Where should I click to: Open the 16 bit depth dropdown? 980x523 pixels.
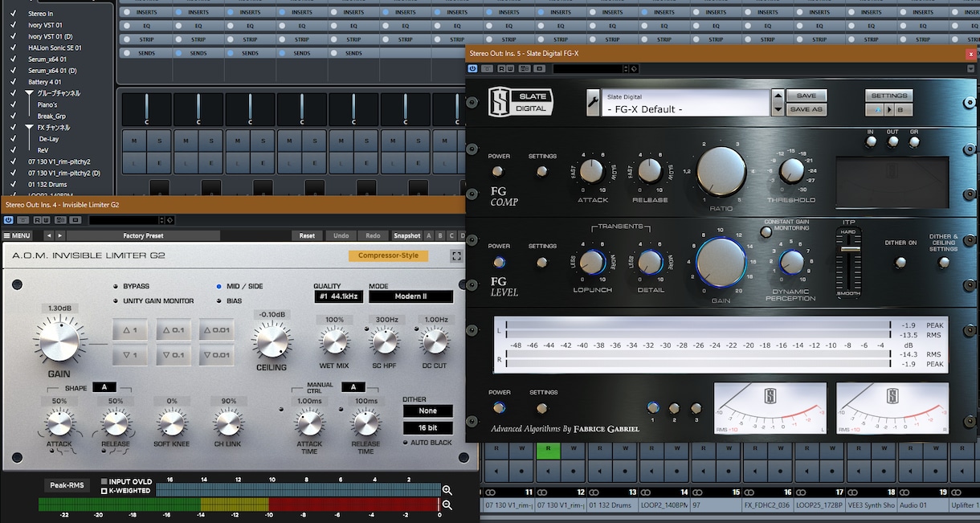427,429
